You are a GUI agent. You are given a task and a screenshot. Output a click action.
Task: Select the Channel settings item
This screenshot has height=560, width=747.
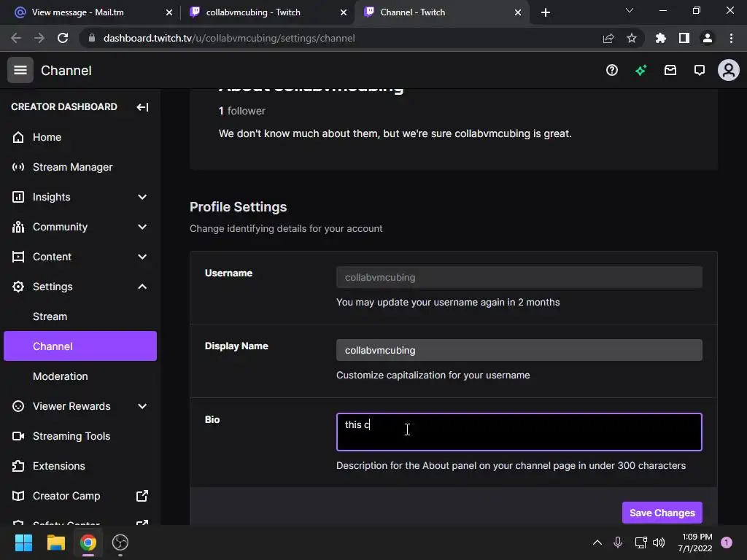[x=80, y=346]
